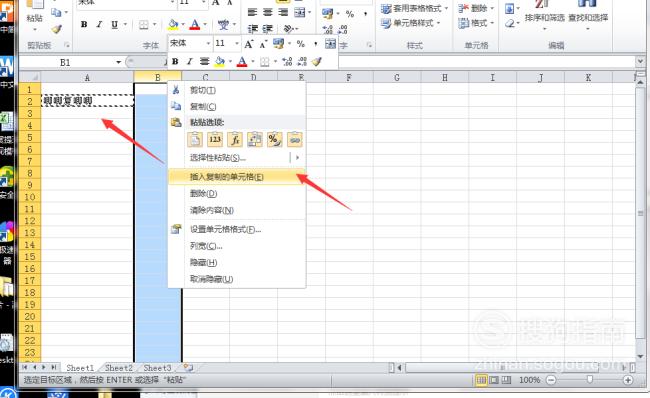Screen dimensions: 650x398
Task: Choose the Paste (keep all) paste option icon
Action: (x=195, y=140)
